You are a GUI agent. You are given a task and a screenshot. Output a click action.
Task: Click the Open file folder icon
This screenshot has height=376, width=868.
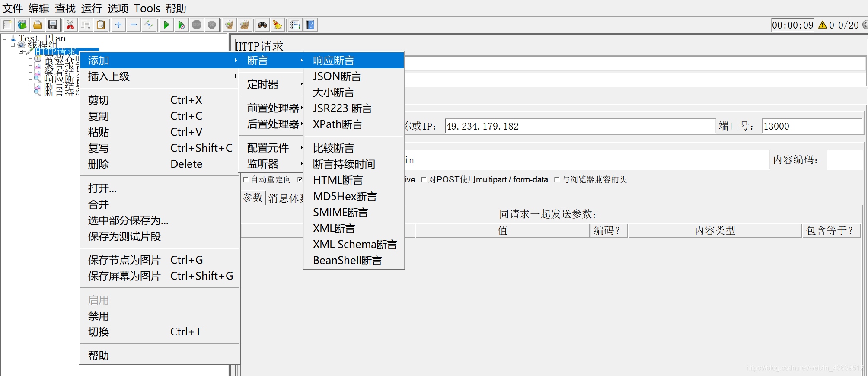[x=38, y=25]
